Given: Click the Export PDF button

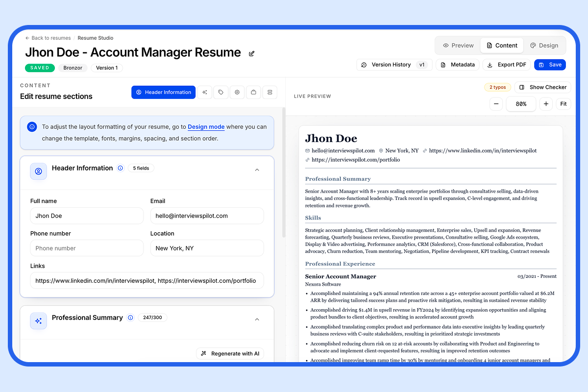Looking at the screenshot, I should (x=507, y=65).
